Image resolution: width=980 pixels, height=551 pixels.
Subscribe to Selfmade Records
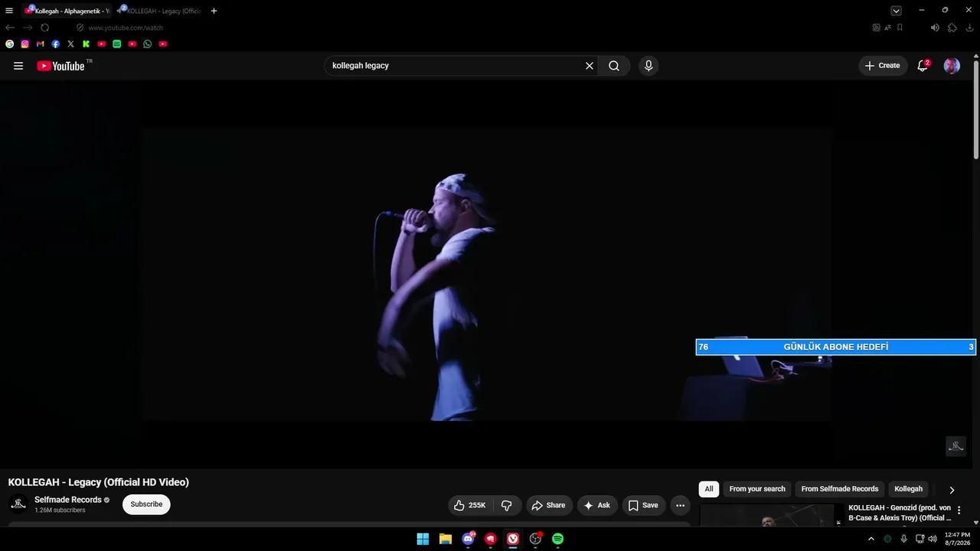pos(146,504)
